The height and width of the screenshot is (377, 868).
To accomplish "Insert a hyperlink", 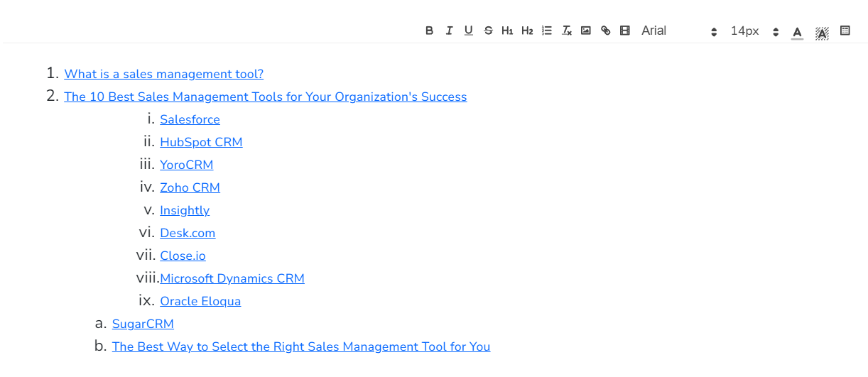I will [606, 31].
